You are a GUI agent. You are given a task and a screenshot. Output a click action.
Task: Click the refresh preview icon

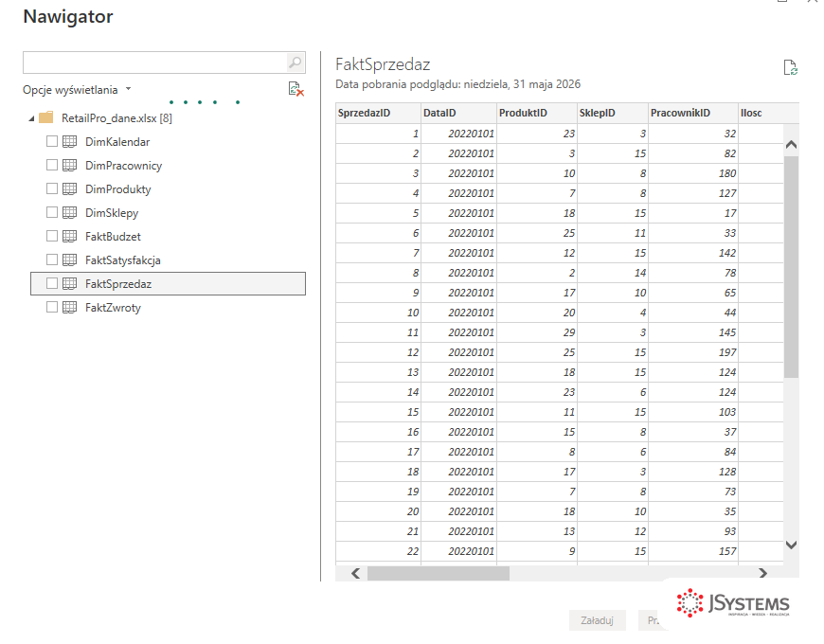coord(790,68)
